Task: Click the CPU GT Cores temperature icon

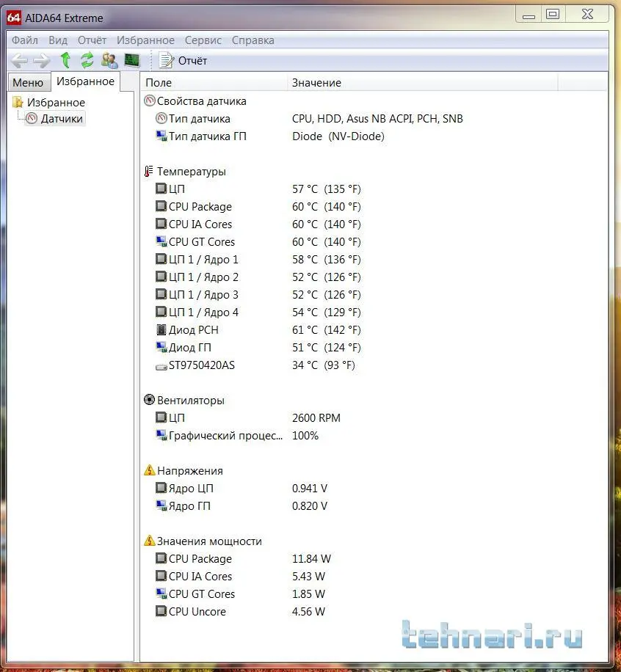Action: click(161, 241)
